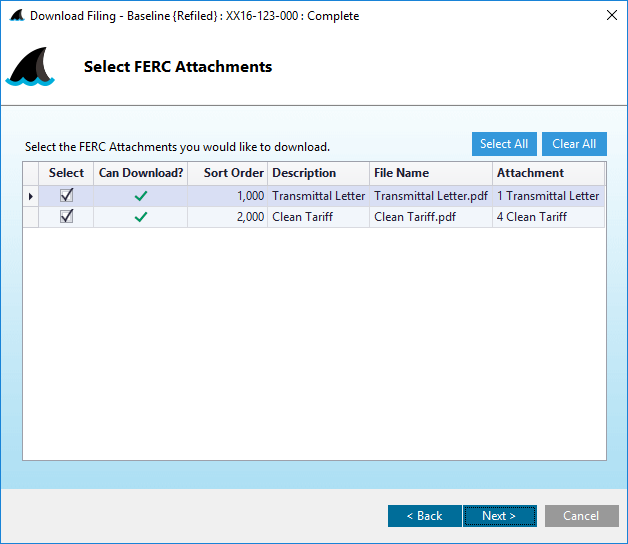Return to previous page with Back
The height and width of the screenshot is (544, 628).
pyautogui.click(x=424, y=516)
